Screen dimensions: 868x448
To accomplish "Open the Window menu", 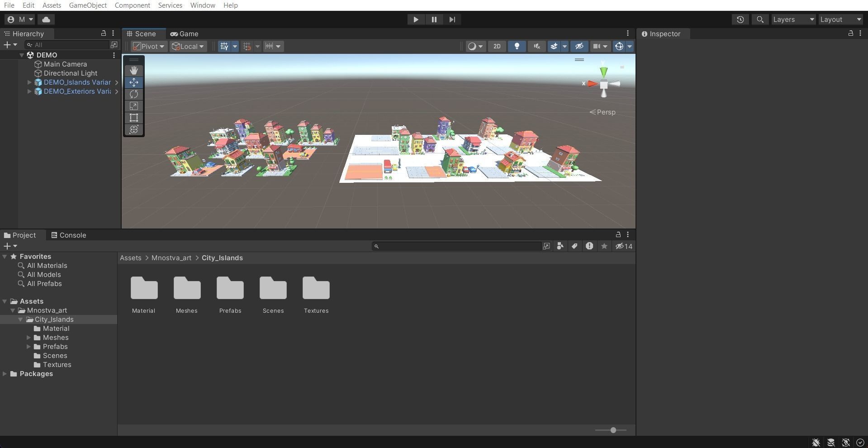I will [203, 5].
